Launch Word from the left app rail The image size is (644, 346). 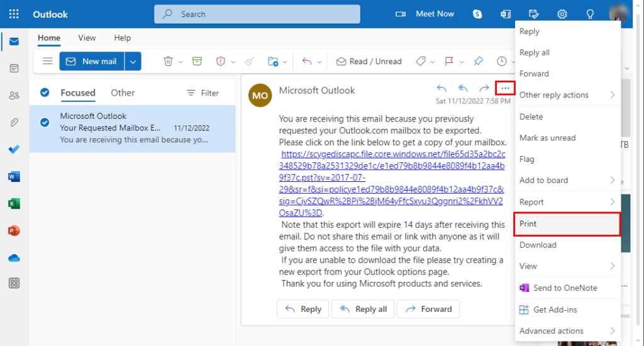pos(14,177)
